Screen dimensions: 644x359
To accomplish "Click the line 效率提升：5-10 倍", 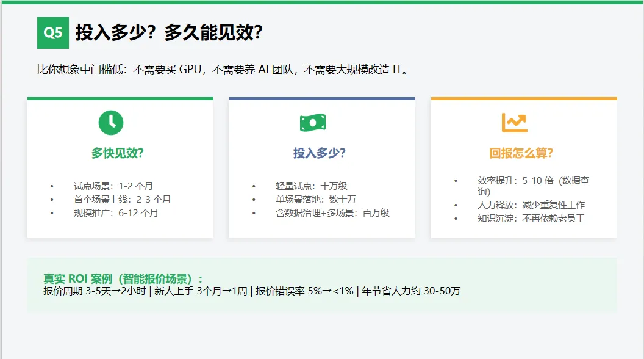I will (x=534, y=186).
